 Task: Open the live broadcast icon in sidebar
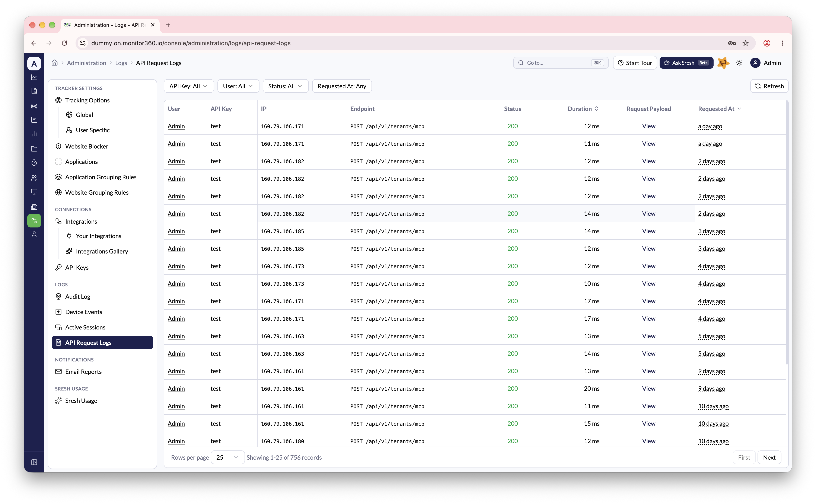click(34, 106)
